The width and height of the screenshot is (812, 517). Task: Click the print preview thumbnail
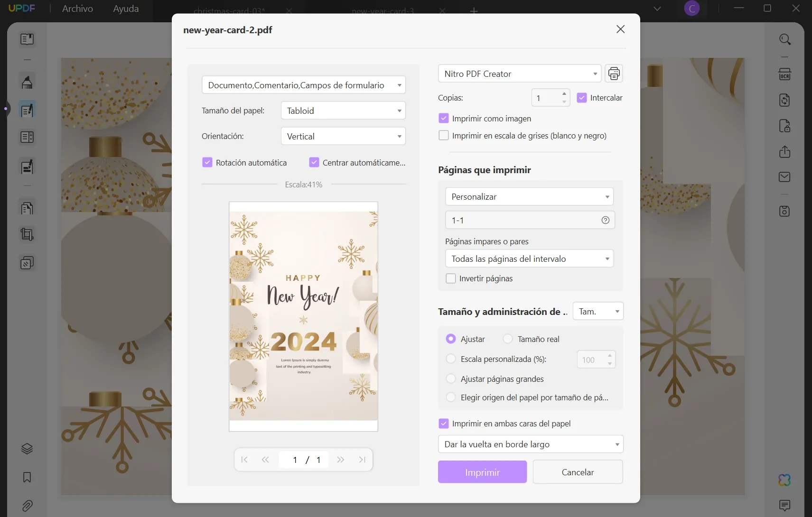point(303,316)
